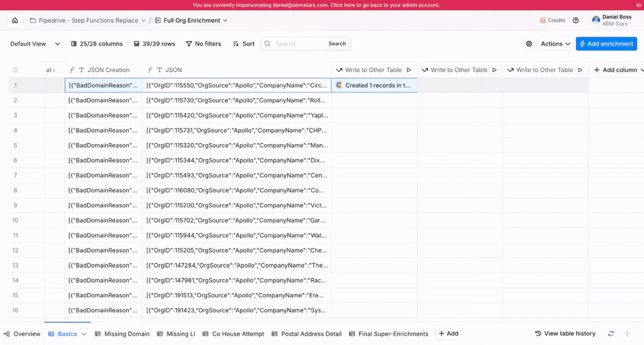The height and width of the screenshot is (345, 644).
Task: Click the home icon in breadcrumb
Action: tap(15, 20)
